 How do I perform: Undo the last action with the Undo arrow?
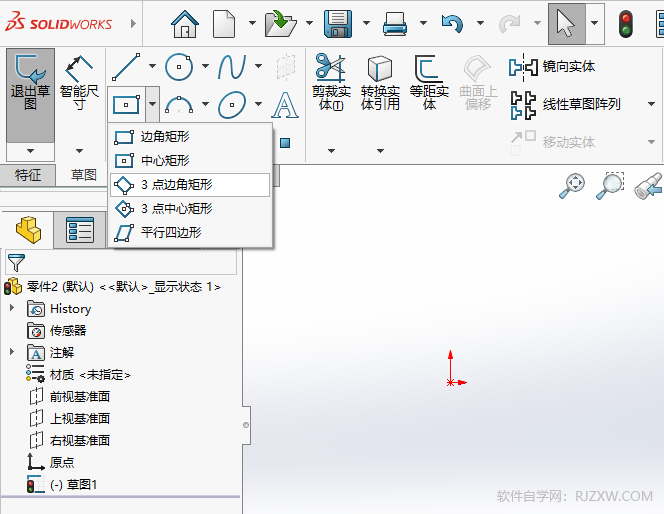tap(452, 24)
